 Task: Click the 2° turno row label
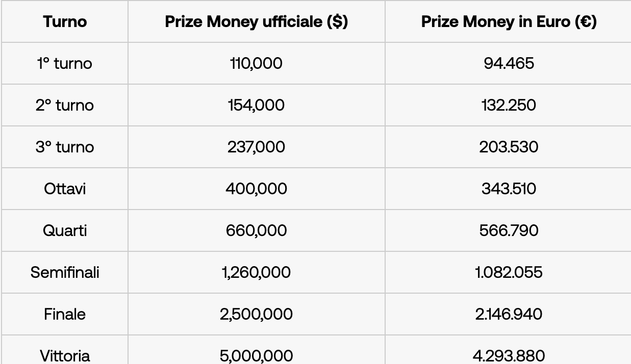[65, 106]
